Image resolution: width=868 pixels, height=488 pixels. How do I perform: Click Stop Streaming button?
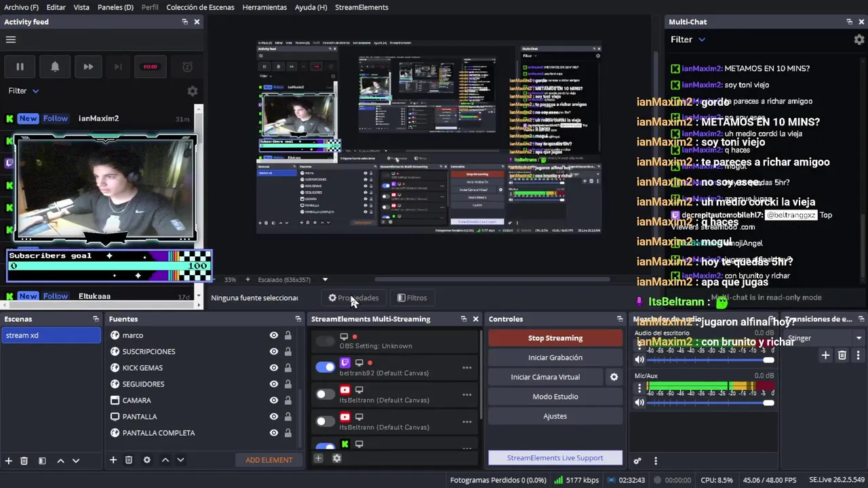pos(555,338)
